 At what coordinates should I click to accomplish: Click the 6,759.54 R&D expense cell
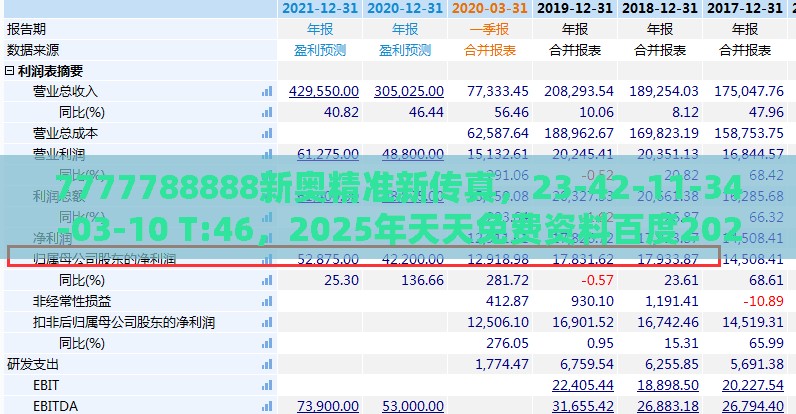click(587, 365)
